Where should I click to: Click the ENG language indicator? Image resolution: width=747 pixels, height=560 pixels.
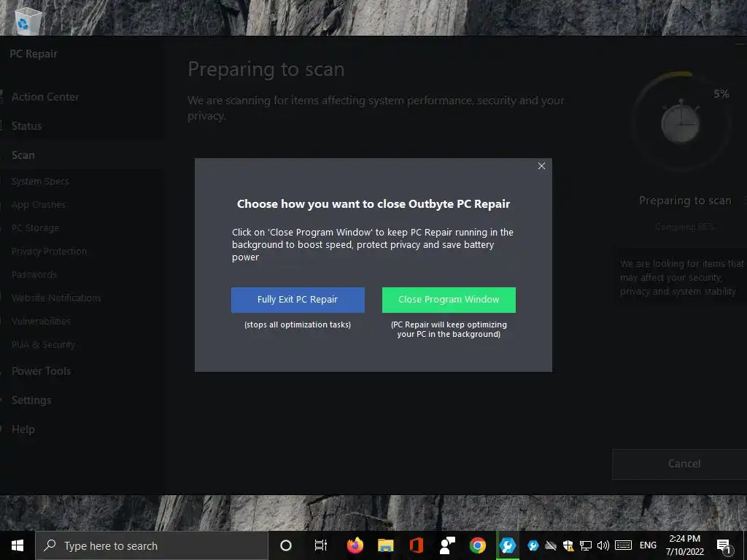coord(648,545)
